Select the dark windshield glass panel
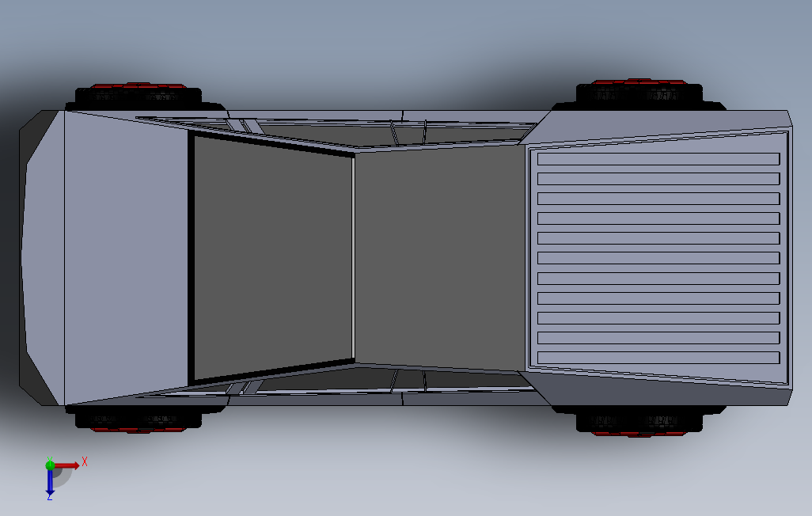 point(273,257)
